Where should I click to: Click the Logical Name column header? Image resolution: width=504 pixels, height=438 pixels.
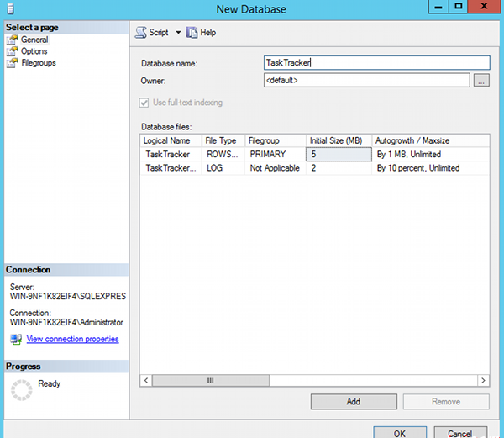click(171, 140)
